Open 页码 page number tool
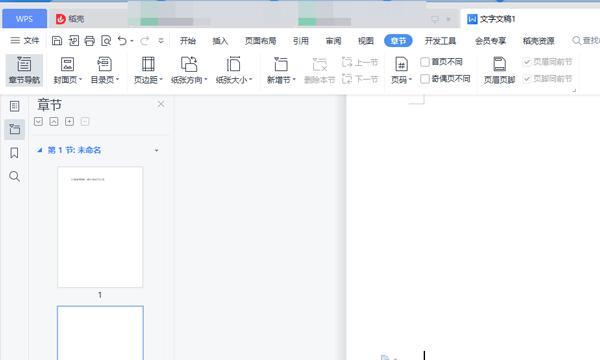The width and height of the screenshot is (600, 360). point(401,70)
